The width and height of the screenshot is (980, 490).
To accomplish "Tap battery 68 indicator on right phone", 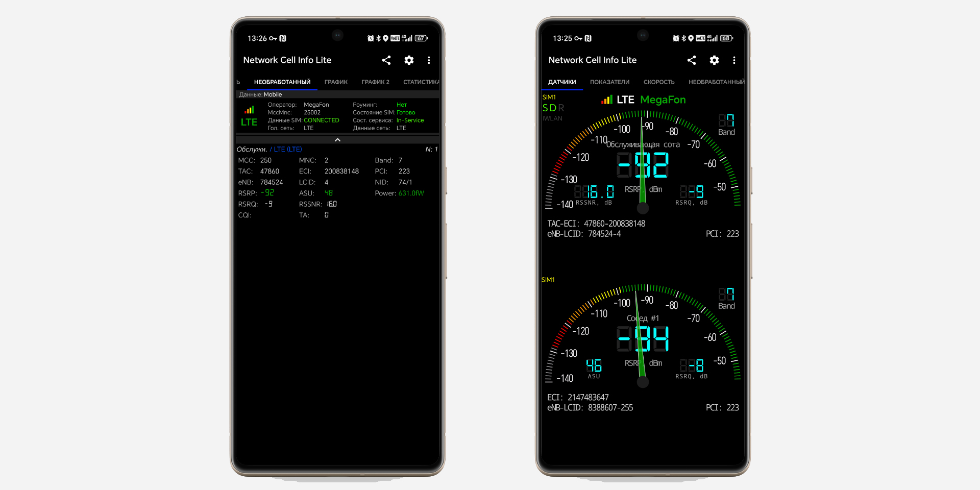I will (x=726, y=38).
